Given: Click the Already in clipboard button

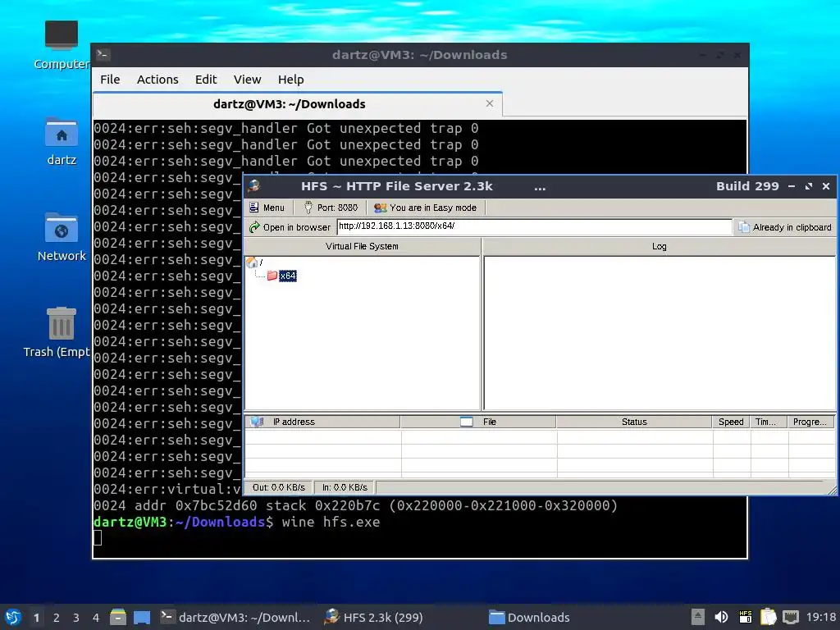Looking at the screenshot, I should 785,227.
